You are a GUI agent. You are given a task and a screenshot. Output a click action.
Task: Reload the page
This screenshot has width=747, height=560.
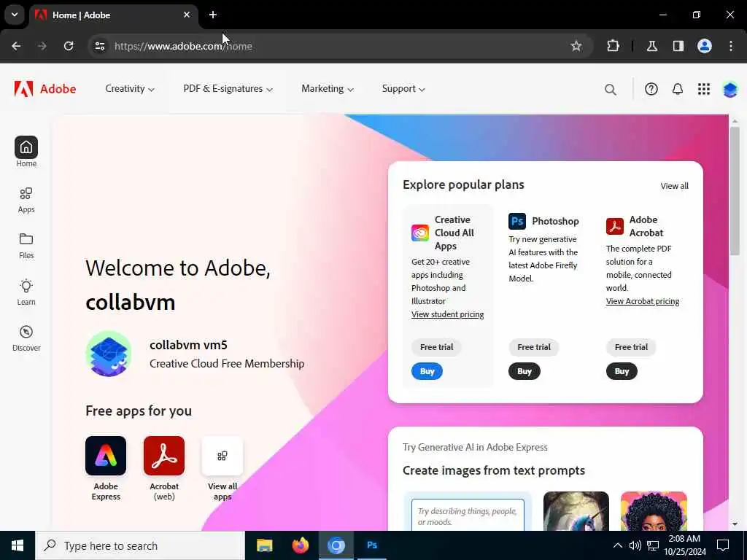(69, 46)
